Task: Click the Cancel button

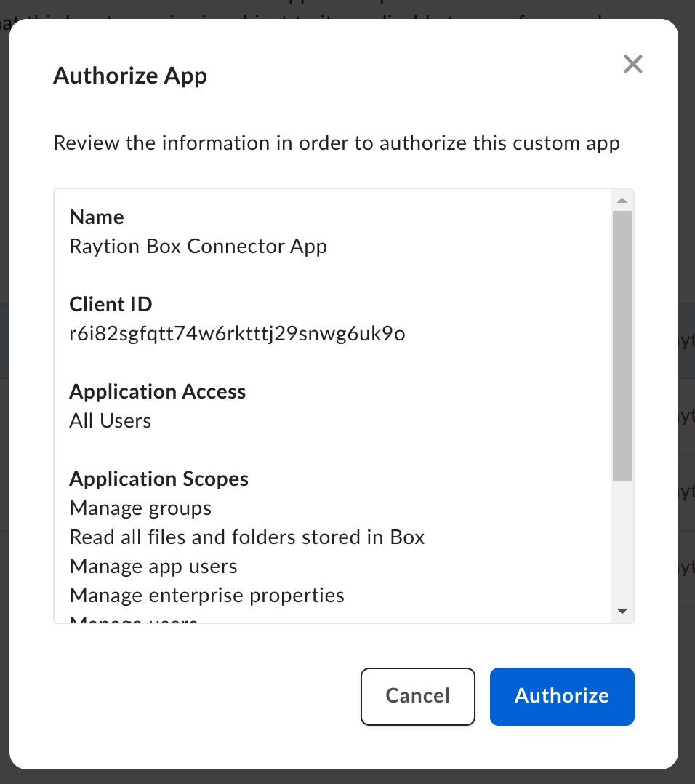Action: click(x=417, y=696)
